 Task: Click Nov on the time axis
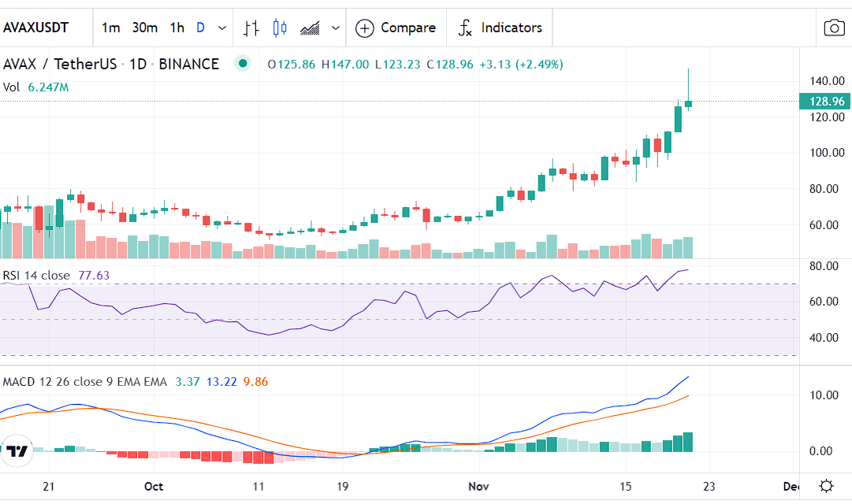478,486
